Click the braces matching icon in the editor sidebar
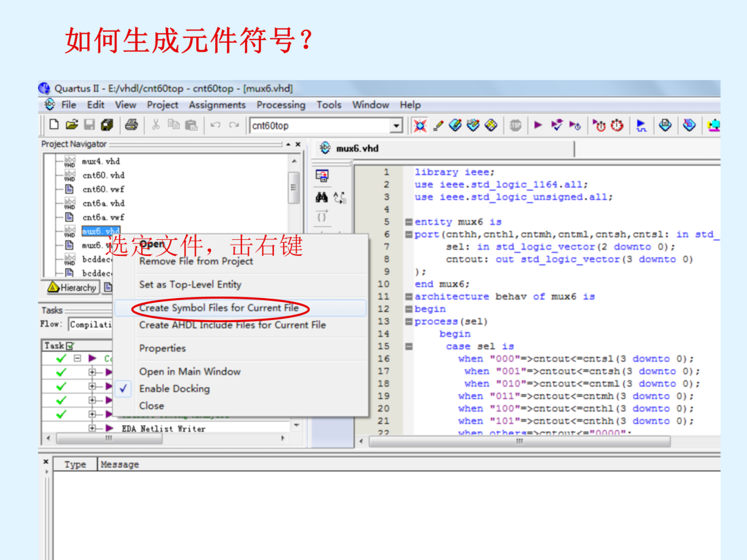 pos(322,216)
